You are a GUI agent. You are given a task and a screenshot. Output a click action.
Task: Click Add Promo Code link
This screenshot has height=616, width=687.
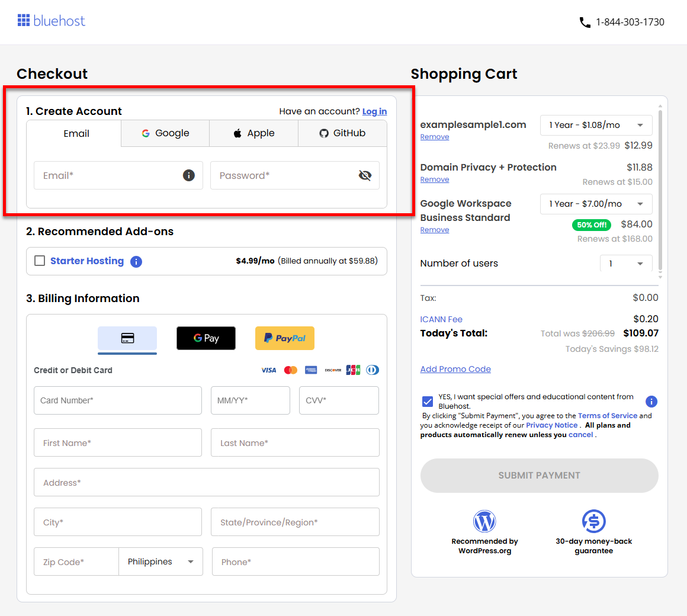pyautogui.click(x=455, y=369)
